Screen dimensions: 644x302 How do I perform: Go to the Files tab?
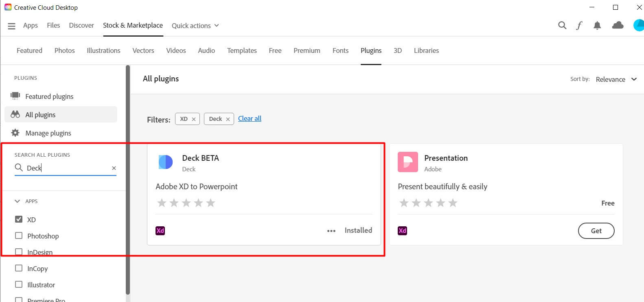tap(53, 25)
